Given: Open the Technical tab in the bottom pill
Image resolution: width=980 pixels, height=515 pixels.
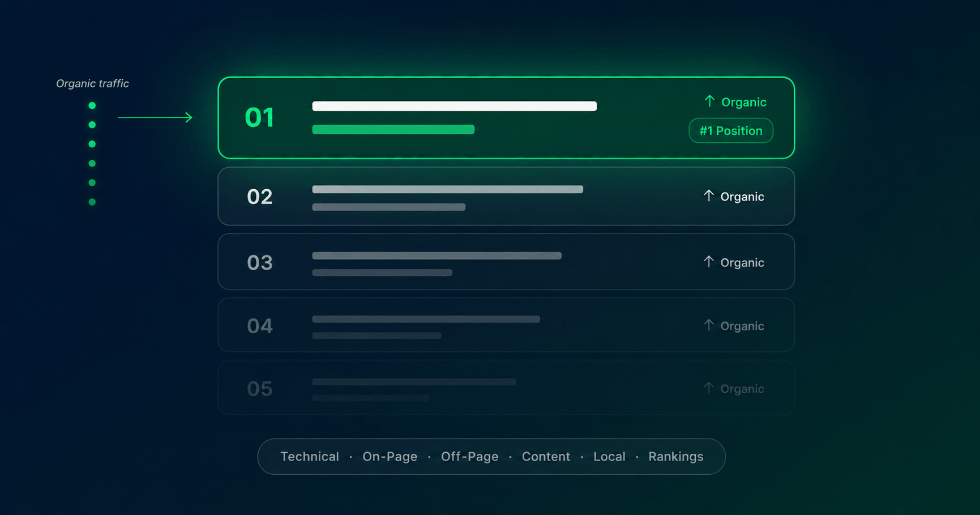Looking at the screenshot, I should (310, 457).
